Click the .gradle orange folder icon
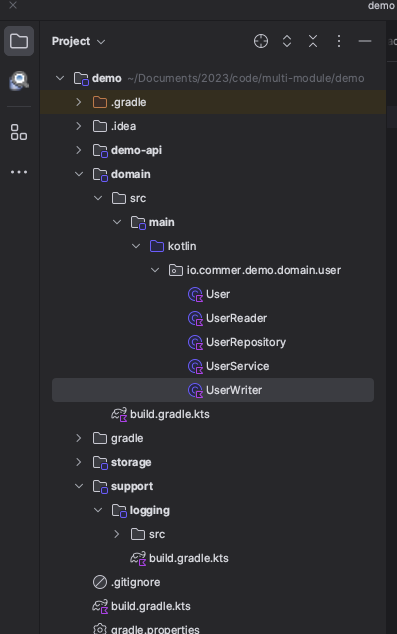 (100, 102)
